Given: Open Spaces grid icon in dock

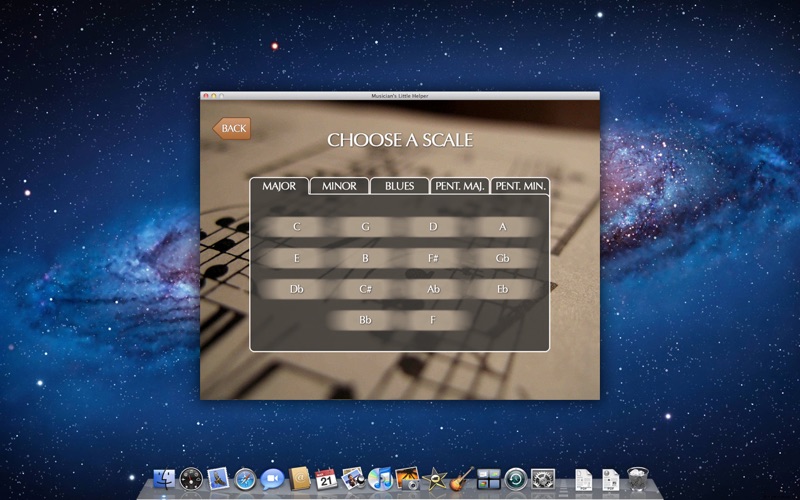Looking at the screenshot, I should (x=489, y=480).
